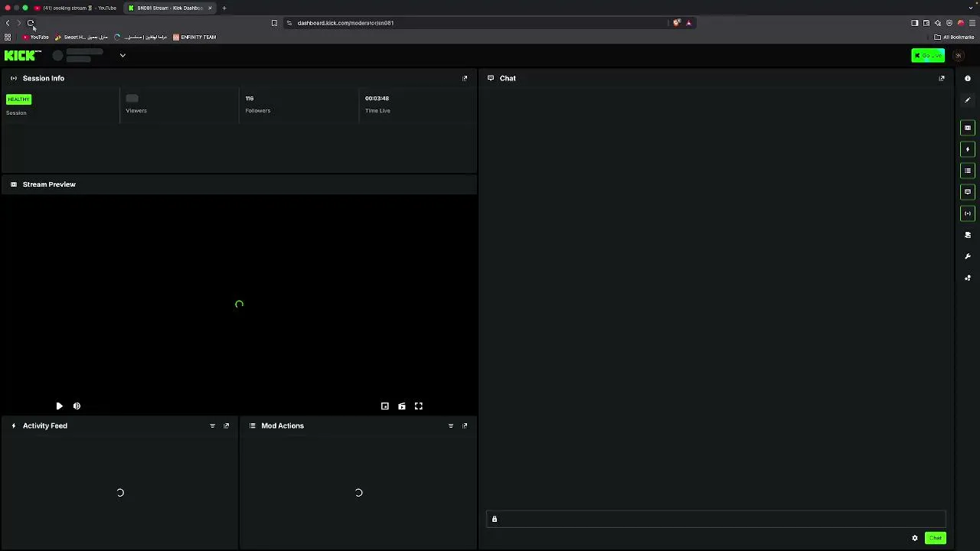Toggle the Chat widget in sidebar

[x=968, y=192]
